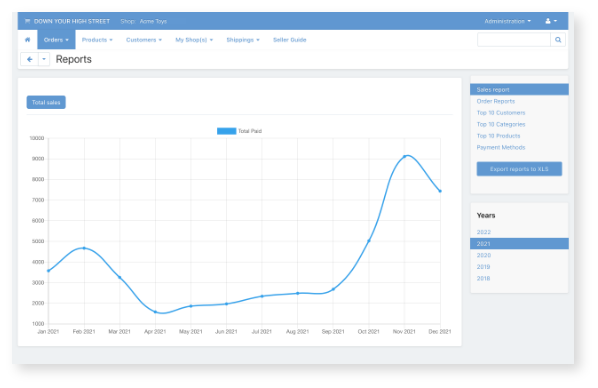Open the Shippings dropdown menu
This screenshot has width=598, height=388.
(x=243, y=40)
